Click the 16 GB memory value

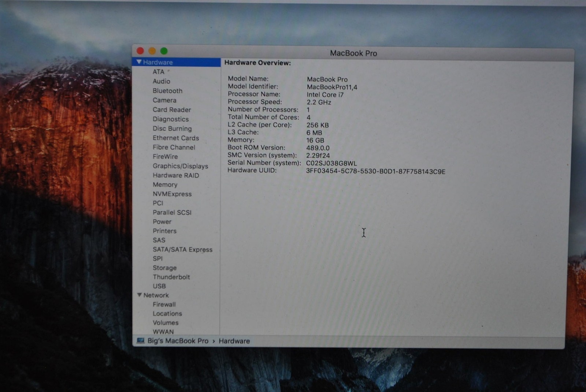(315, 141)
